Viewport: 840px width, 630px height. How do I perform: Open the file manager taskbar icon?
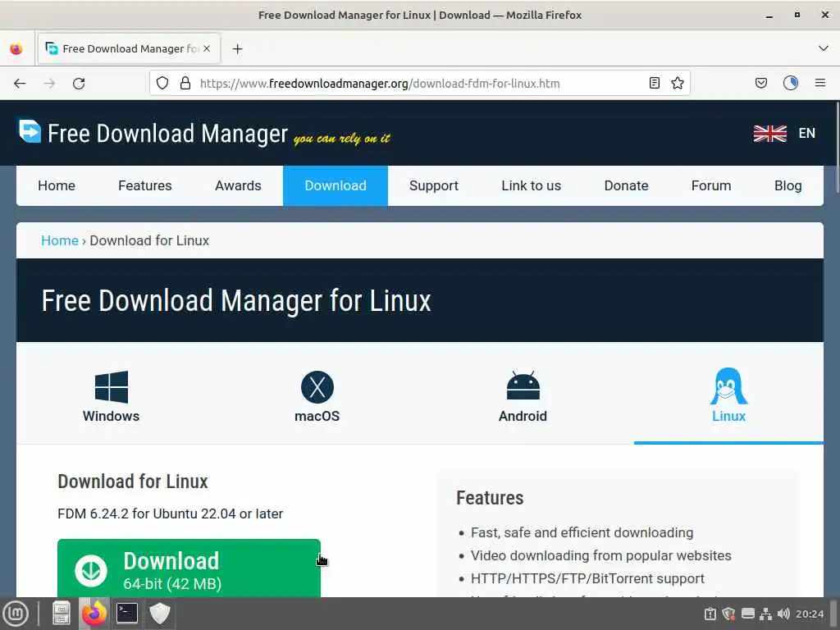[61, 614]
